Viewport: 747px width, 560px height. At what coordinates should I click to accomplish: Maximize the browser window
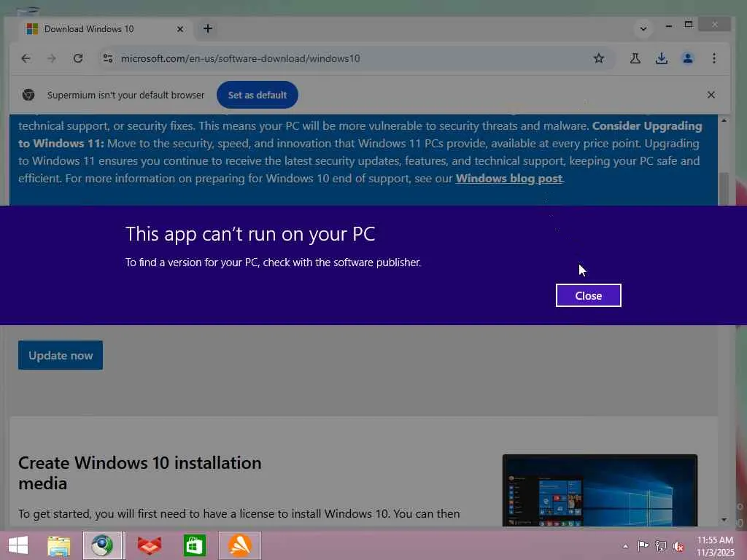coord(689,24)
